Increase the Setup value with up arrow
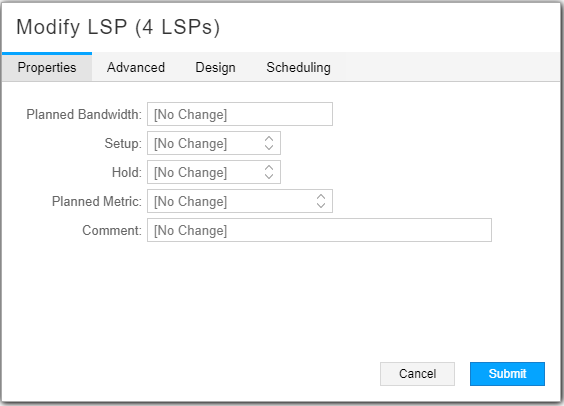564x406 pixels. pos(269,139)
